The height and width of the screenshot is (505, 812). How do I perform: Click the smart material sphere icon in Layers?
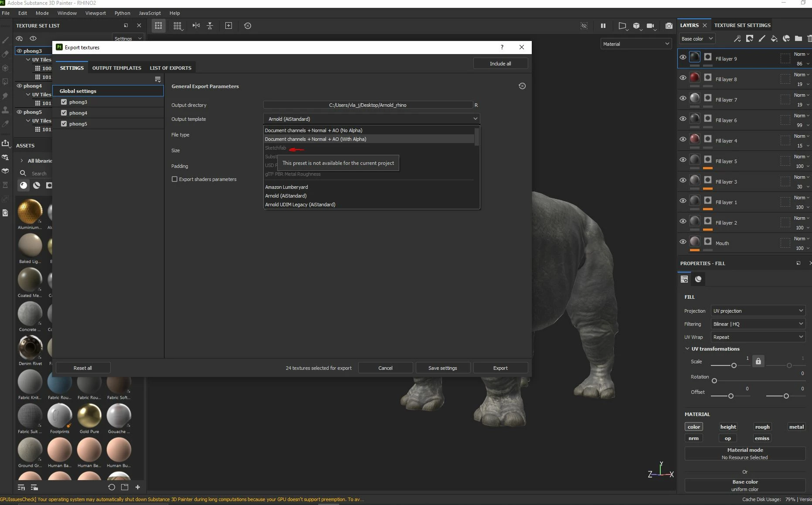pyautogui.click(x=786, y=39)
